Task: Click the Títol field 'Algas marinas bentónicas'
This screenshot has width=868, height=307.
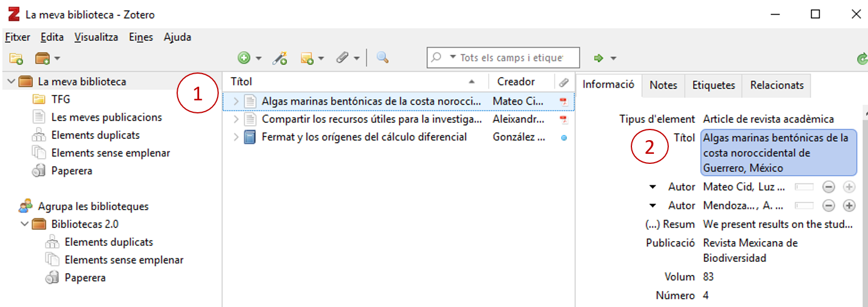Action: [779, 153]
